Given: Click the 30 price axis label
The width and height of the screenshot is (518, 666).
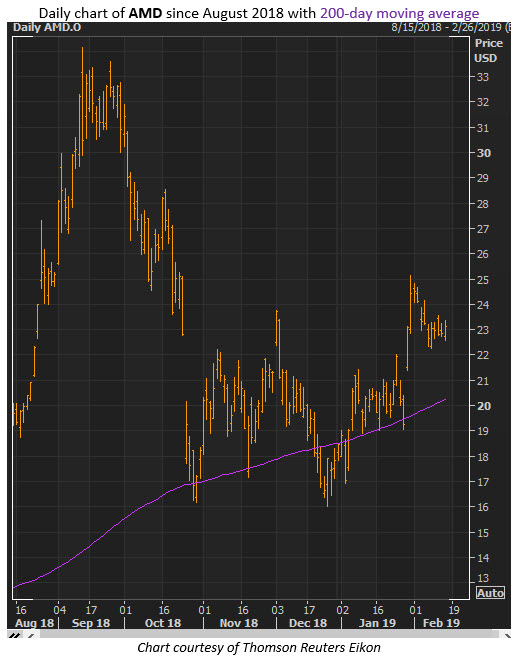Looking at the screenshot, I should point(483,153).
